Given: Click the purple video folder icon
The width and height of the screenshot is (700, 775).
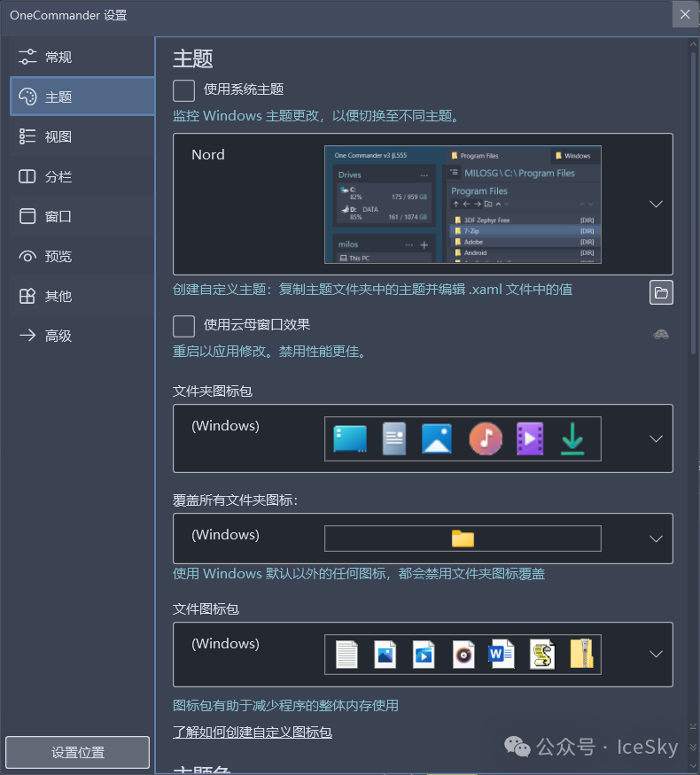Looking at the screenshot, I should [x=530, y=438].
